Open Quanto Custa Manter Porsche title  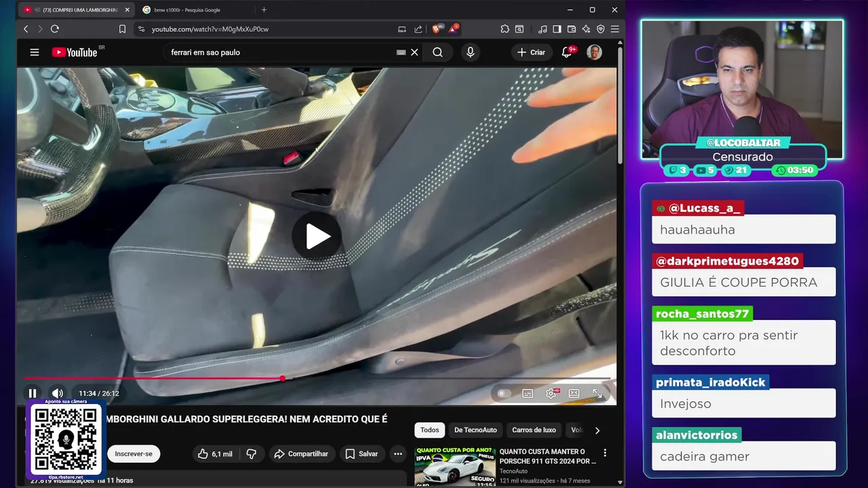point(548,456)
